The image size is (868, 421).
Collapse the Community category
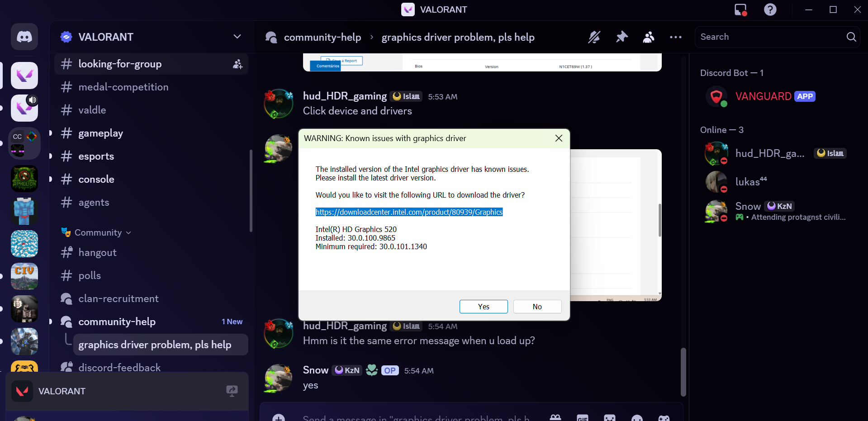pos(98,232)
